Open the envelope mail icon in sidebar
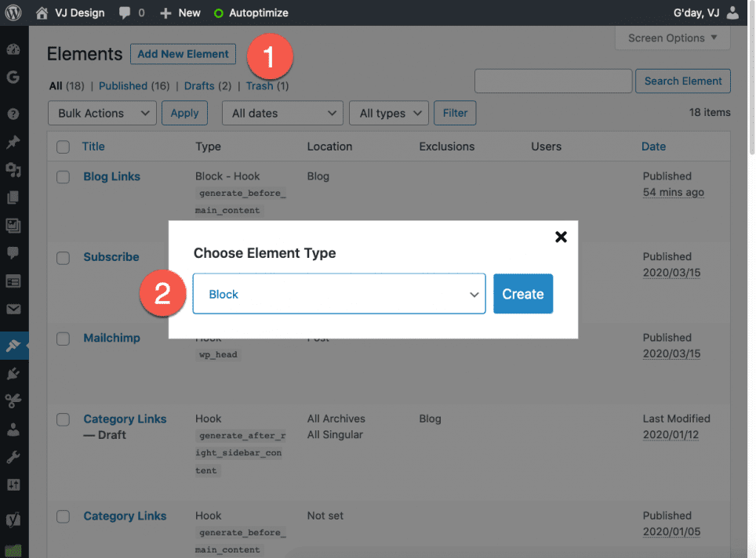The image size is (756, 558). (13, 308)
